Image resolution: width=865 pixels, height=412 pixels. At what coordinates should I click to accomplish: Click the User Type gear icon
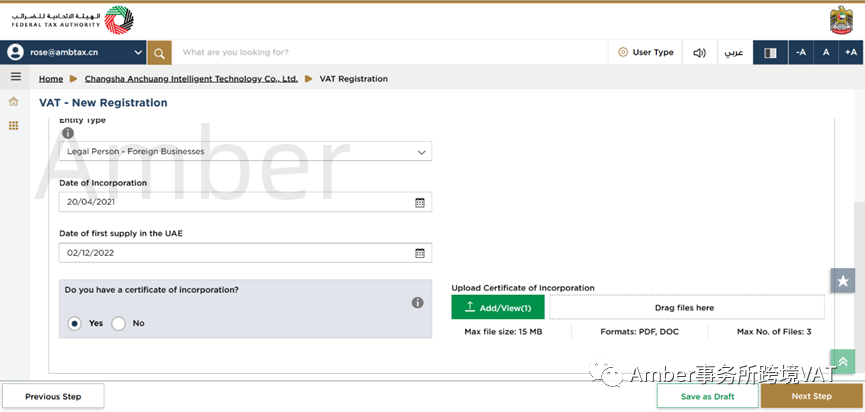click(x=623, y=52)
